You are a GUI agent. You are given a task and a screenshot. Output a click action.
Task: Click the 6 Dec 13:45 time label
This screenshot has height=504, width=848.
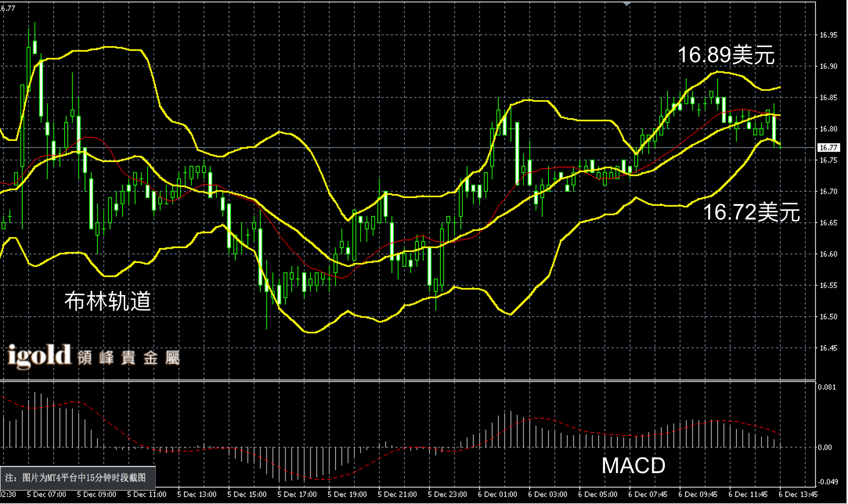pos(798,495)
